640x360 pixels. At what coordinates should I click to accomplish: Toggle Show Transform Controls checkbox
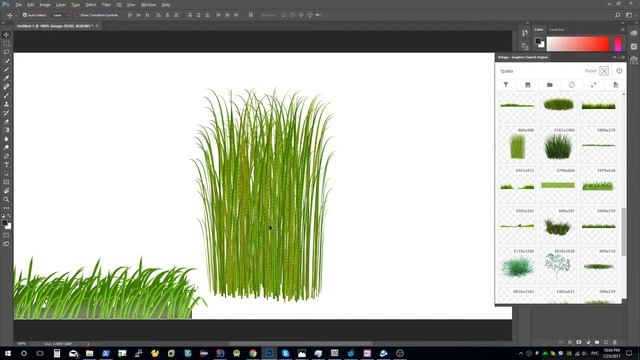77,15
